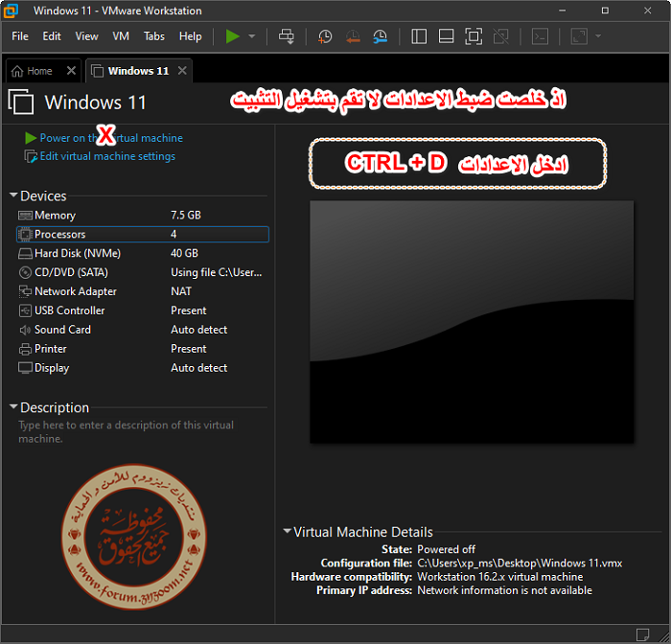Click Edit virtual machine settings link
The width and height of the screenshot is (671, 644).
[100, 156]
